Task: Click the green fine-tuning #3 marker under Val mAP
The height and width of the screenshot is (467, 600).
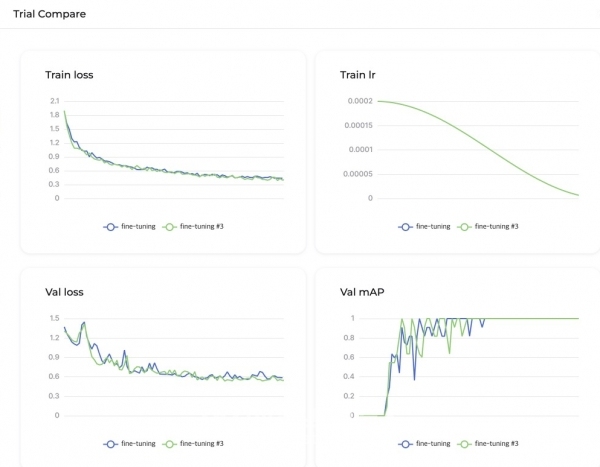Action: 464,443
